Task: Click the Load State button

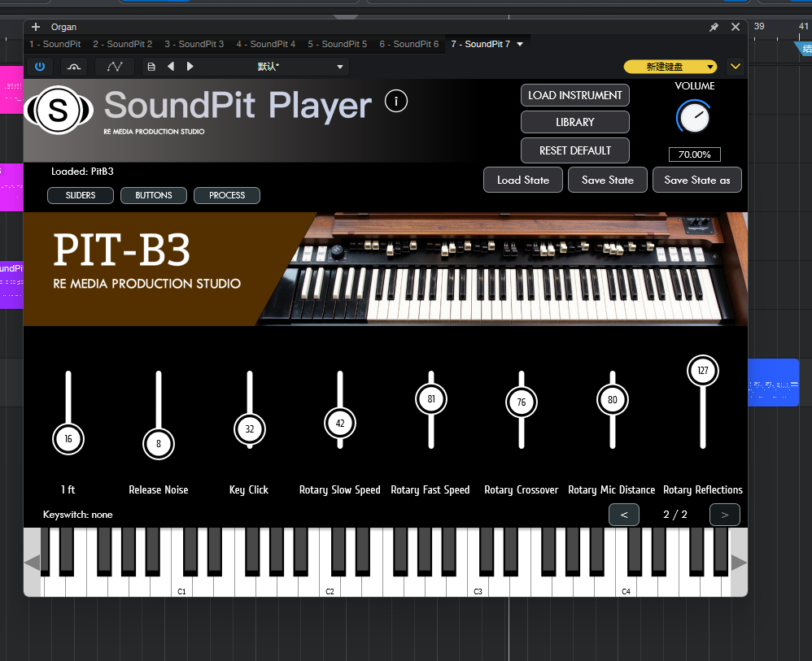Action: (x=523, y=180)
